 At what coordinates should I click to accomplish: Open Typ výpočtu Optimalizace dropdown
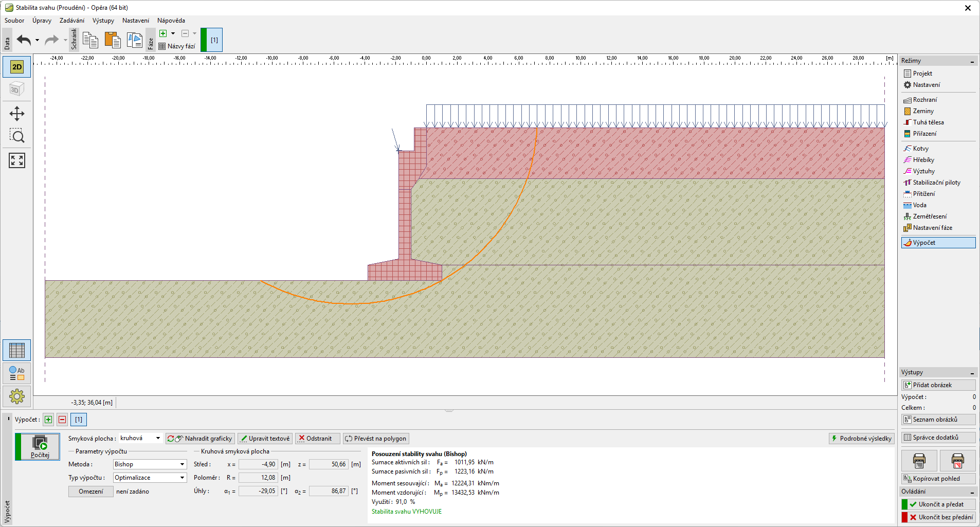click(150, 478)
